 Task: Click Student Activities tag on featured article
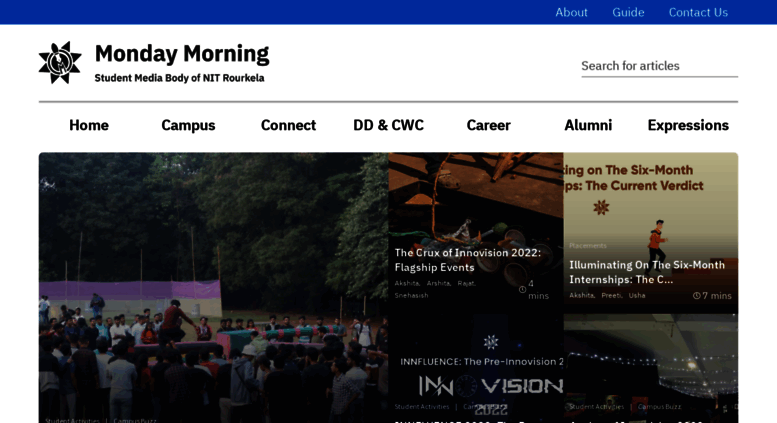click(72, 420)
